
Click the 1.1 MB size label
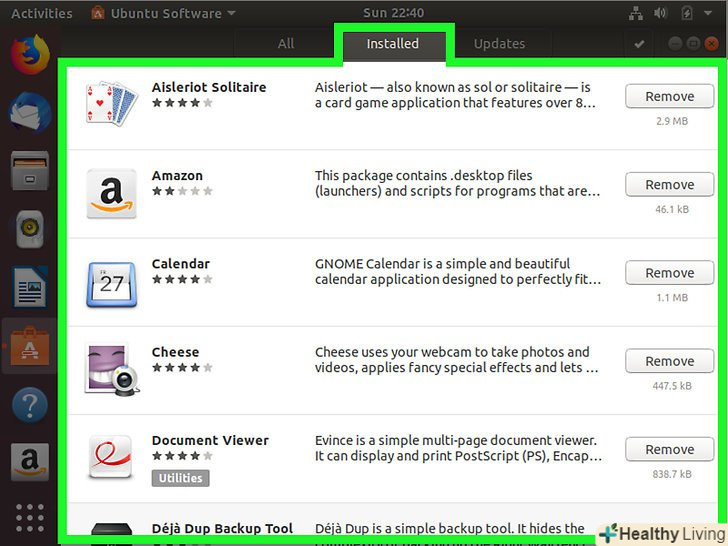tap(672, 298)
